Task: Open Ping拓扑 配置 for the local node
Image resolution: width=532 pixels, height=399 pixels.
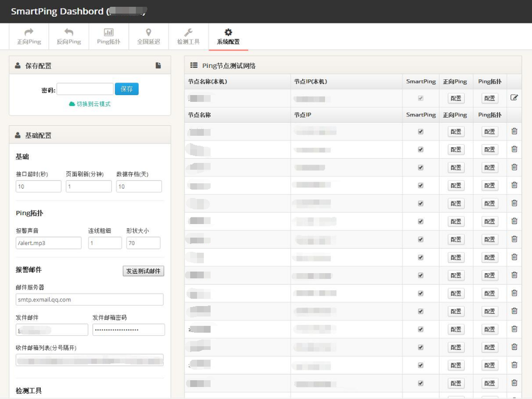Action: 489,98
